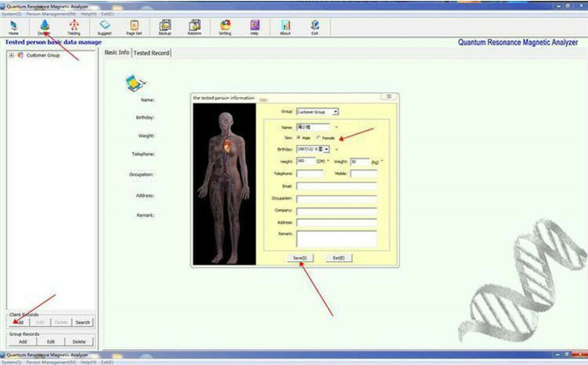Select the Female radio button

319,138
